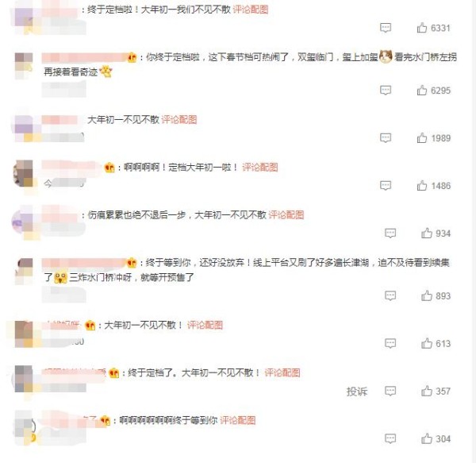Screen dimensions: 476x463
Task: Click thumbs-up beside the 893 count
Action: pyautogui.click(x=427, y=295)
